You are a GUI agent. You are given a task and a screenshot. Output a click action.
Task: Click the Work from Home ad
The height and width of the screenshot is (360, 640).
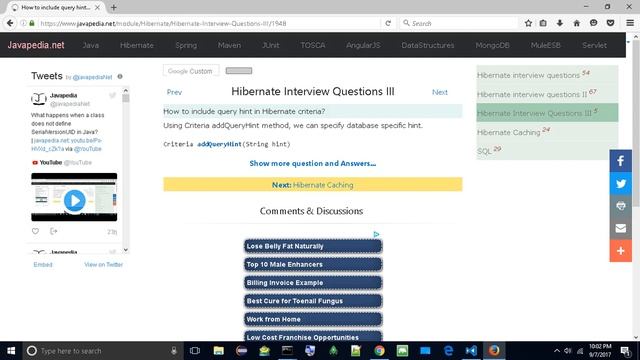click(x=313, y=319)
